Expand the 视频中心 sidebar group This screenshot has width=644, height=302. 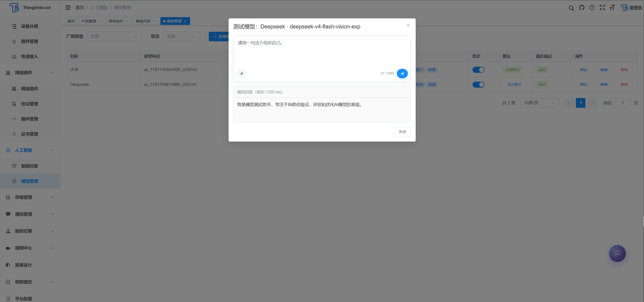[x=30, y=248]
